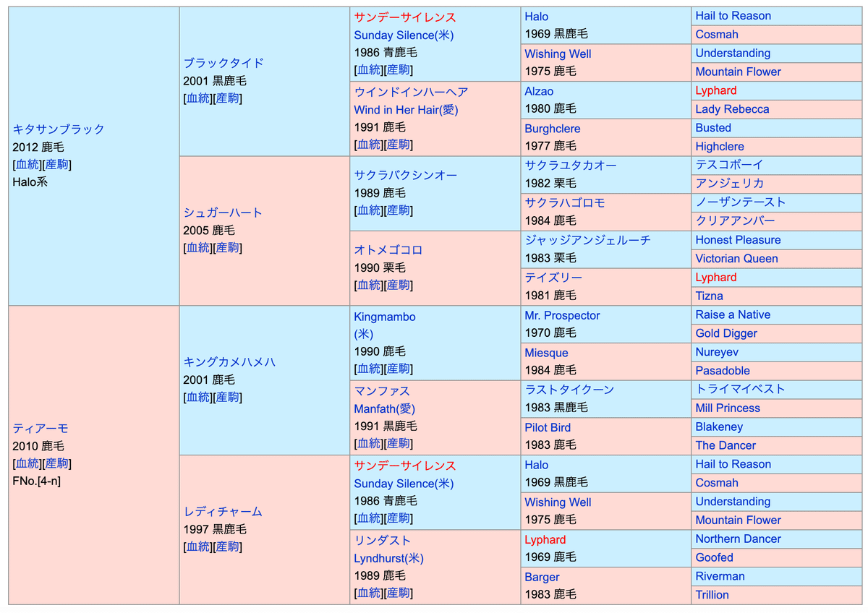Image resolution: width=868 pixels, height=613 pixels.
Task: Click 産駒 link under ティアーモ
Action: coord(56,463)
